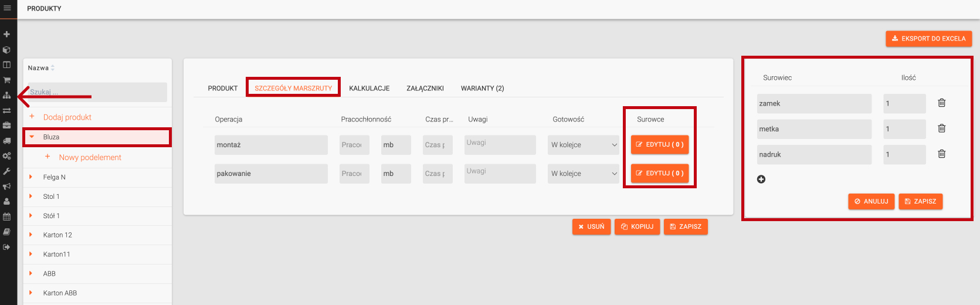Image resolution: width=980 pixels, height=305 pixels.
Task: Click the logout icon at sidebar bottom
Action: click(x=7, y=247)
